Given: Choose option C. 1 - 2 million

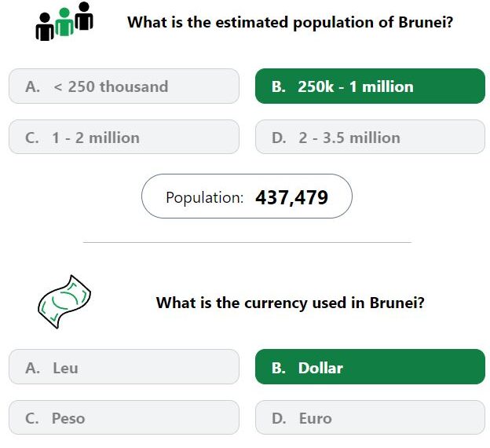Looking at the screenshot, I should [x=124, y=137].
